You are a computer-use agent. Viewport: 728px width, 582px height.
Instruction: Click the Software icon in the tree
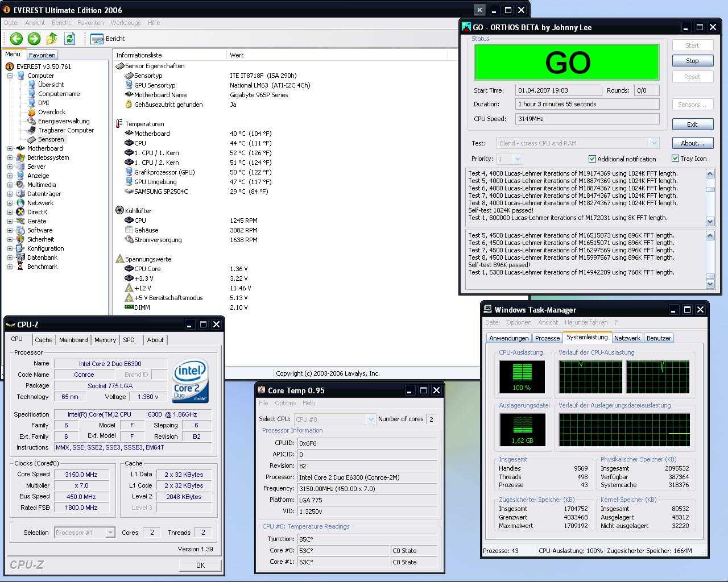click(20, 230)
